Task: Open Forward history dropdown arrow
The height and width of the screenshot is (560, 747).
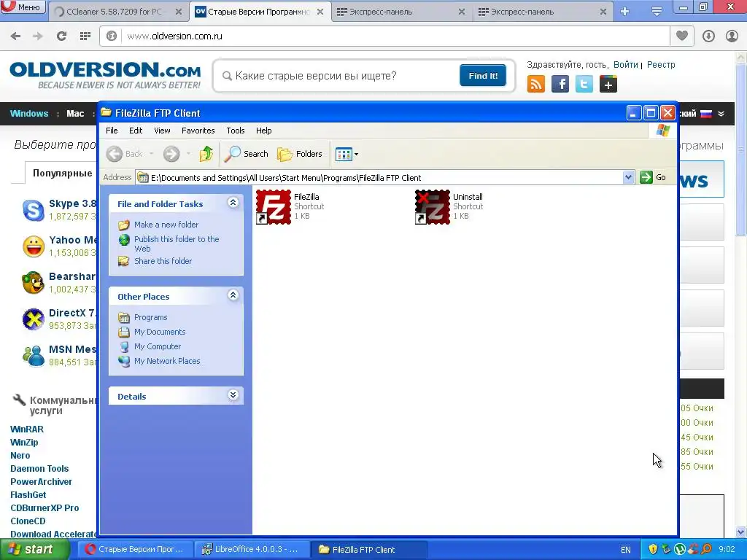Action: [188, 154]
